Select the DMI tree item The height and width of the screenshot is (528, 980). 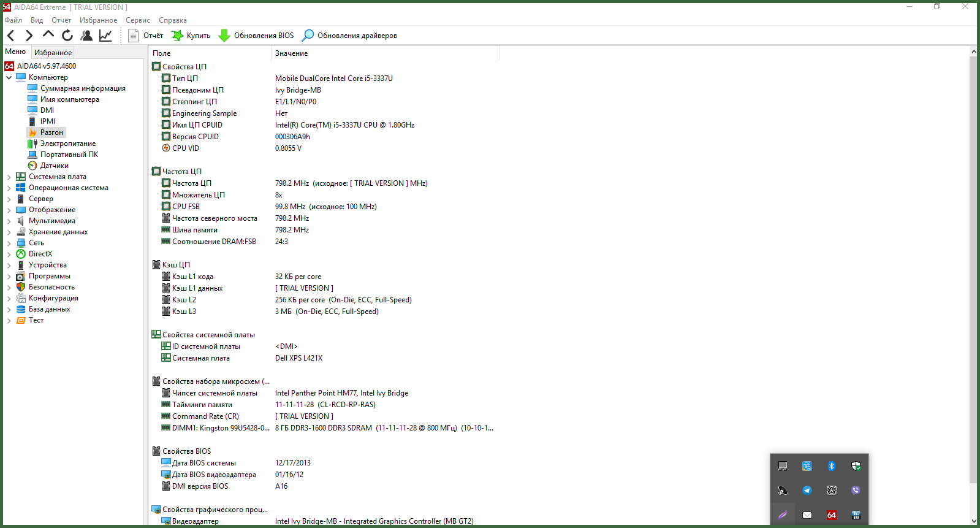pos(47,110)
